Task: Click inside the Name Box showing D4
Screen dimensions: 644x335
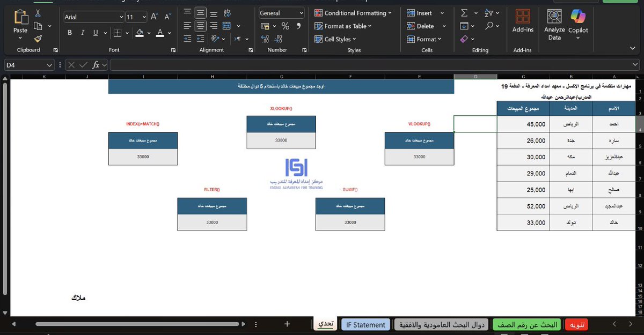Action: [x=25, y=65]
